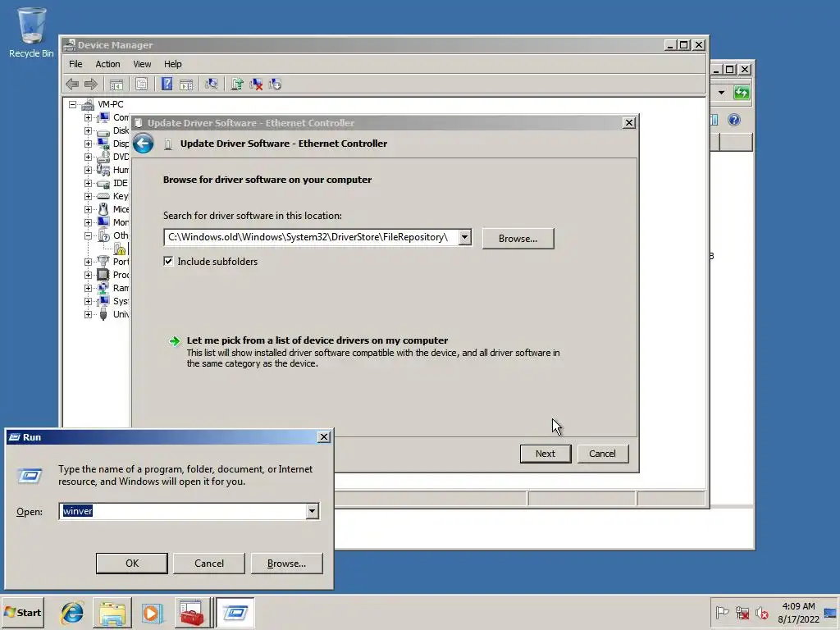The width and height of the screenshot is (840, 630).
Task: Click the Run dialog taskbar button
Action: (235, 612)
